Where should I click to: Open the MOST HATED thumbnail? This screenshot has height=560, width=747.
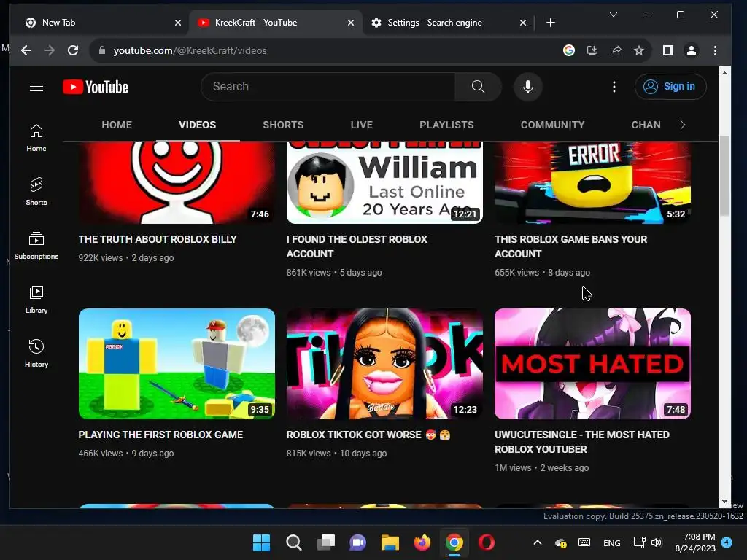(x=592, y=364)
